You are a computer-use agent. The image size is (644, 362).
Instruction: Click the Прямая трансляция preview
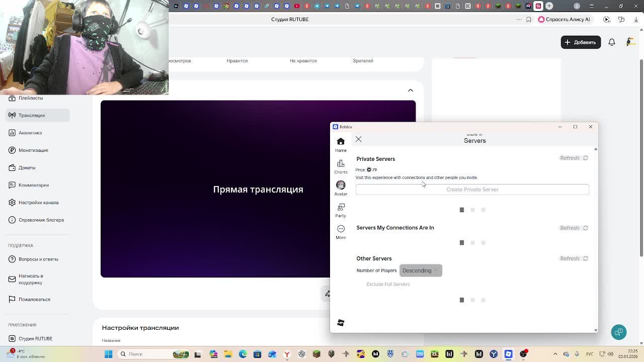(x=258, y=189)
